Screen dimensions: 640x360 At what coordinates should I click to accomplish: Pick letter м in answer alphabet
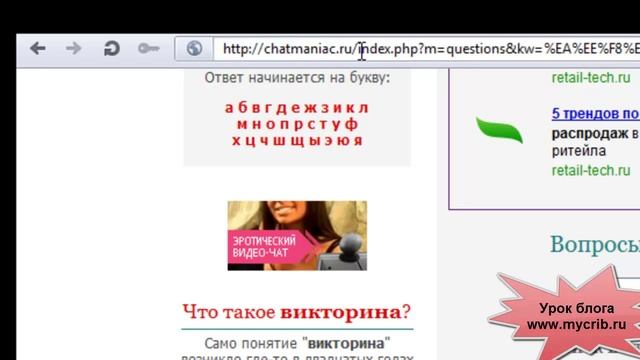[242, 125]
